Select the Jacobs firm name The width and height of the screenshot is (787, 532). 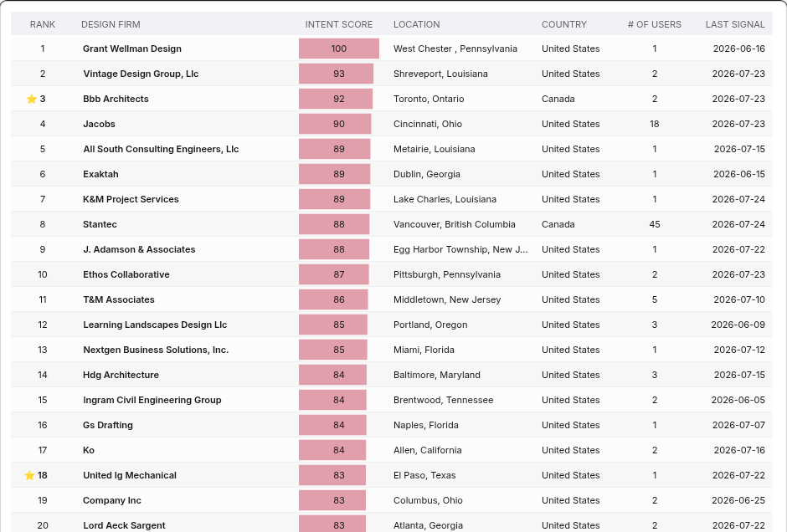99,124
